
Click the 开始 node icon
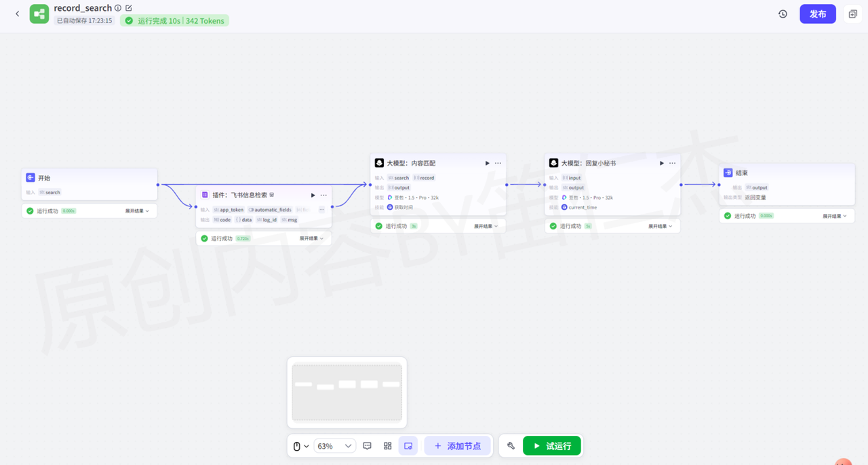click(x=31, y=178)
